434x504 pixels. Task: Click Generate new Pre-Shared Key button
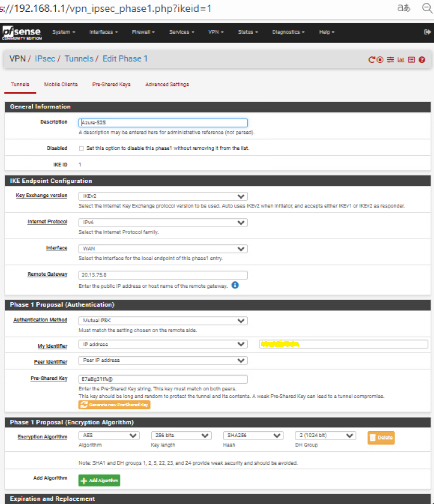[x=114, y=405]
